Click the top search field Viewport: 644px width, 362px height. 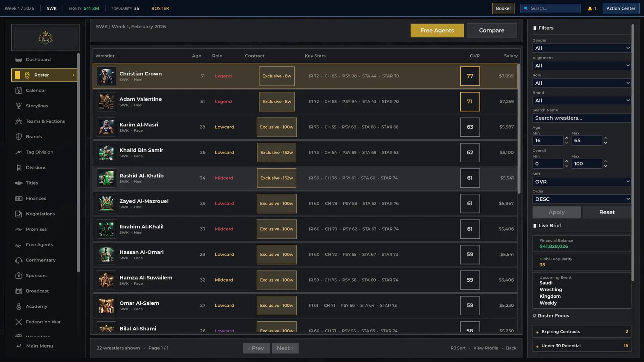pyautogui.click(x=550, y=8)
